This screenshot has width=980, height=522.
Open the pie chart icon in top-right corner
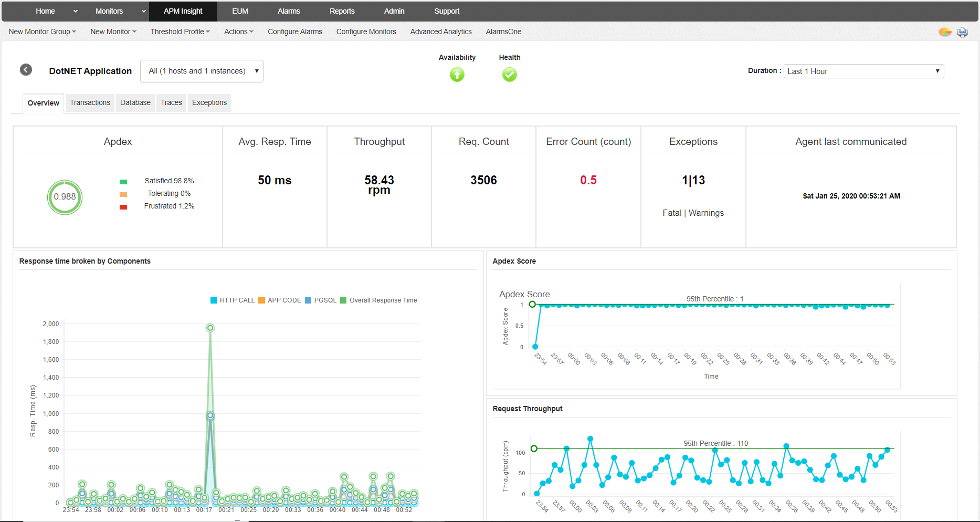click(x=945, y=32)
